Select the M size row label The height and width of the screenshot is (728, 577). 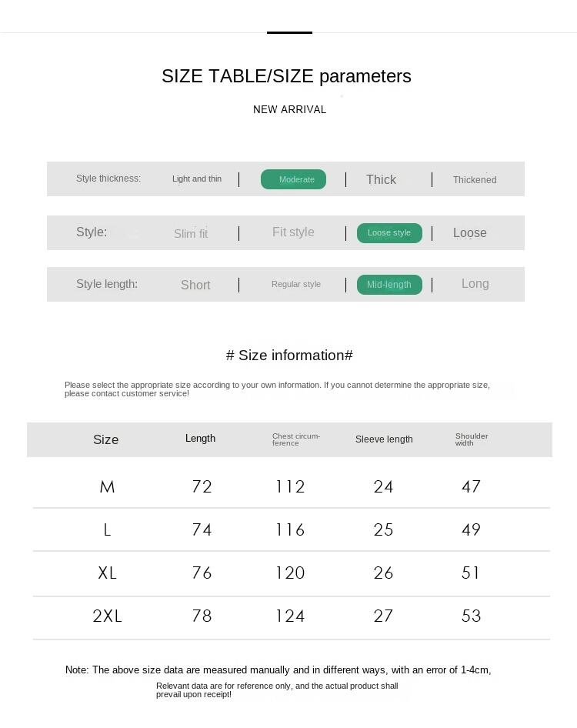click(107, 487)
